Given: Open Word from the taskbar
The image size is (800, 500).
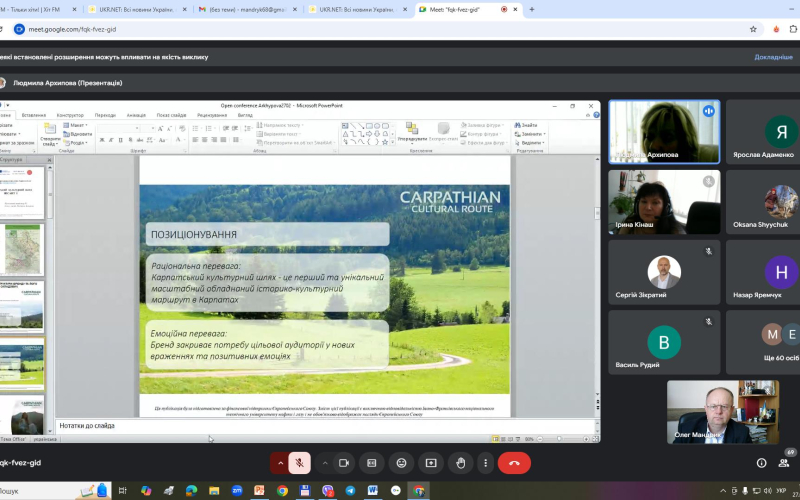Looking at the screenshot, I should 372,491.
